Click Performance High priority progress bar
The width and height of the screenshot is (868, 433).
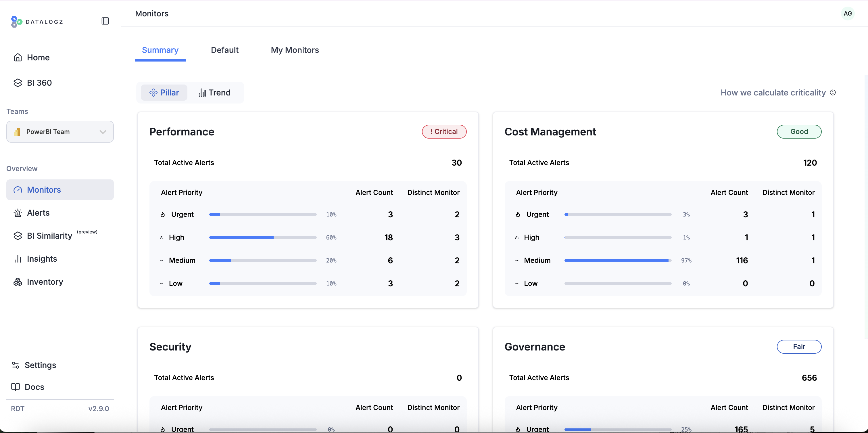tap(262, 237)
